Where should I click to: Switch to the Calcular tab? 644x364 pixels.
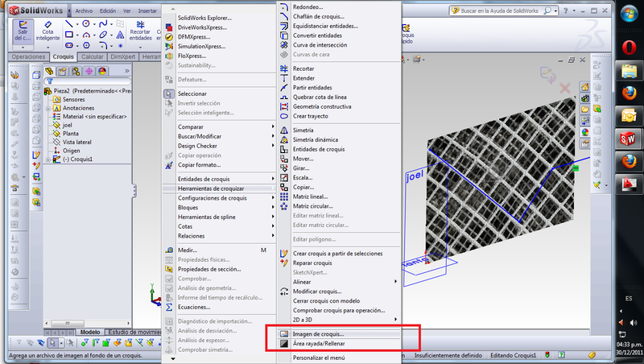click(x=92, y=56)
